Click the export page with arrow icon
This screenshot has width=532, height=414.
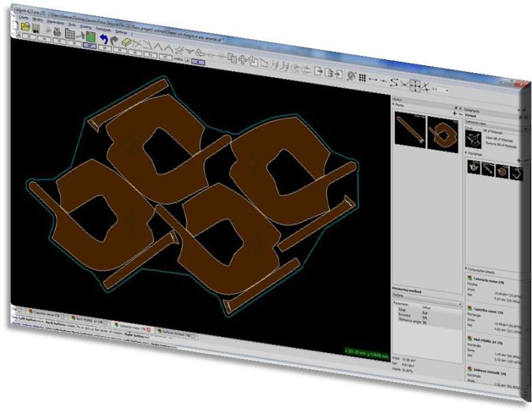(318, 71)
